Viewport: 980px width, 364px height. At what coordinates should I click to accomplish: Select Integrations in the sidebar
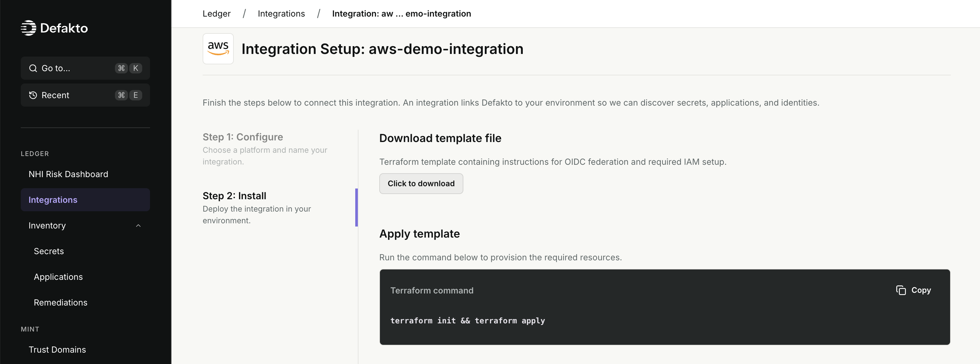85,200
